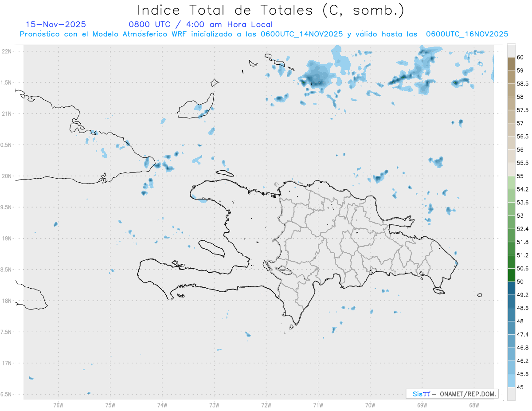Image resolution: width=532 pixels, height=411 pixels.
Task: Pick the '74W' longitude label
Action: (x=162, y=405)
